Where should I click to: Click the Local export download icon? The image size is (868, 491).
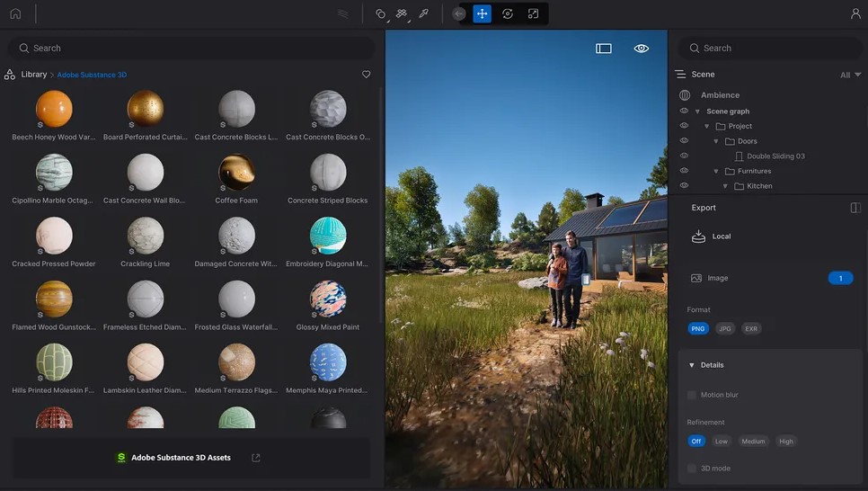point(699,237)
